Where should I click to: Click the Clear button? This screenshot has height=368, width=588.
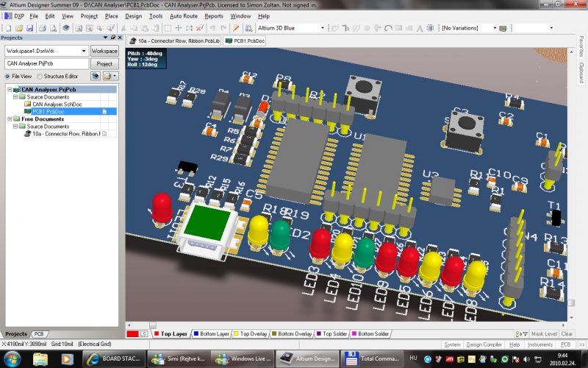coord(567,334)
